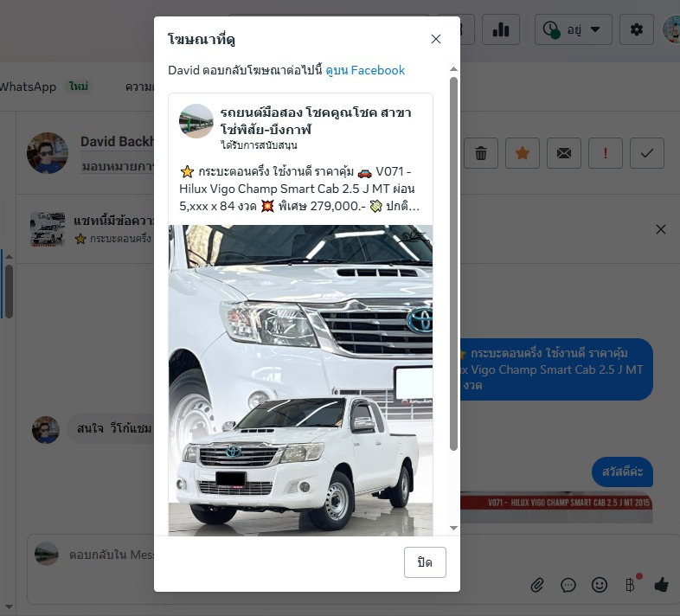Click David Backh contact avatar
The image size is (680, 616).
[48, 152]
